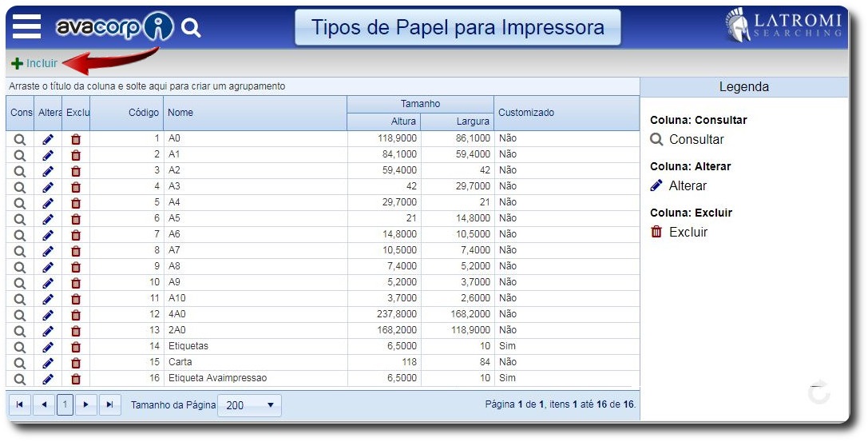Click the Incluir add button
Viewport: 868px width, 442px height.
point(34,63)
